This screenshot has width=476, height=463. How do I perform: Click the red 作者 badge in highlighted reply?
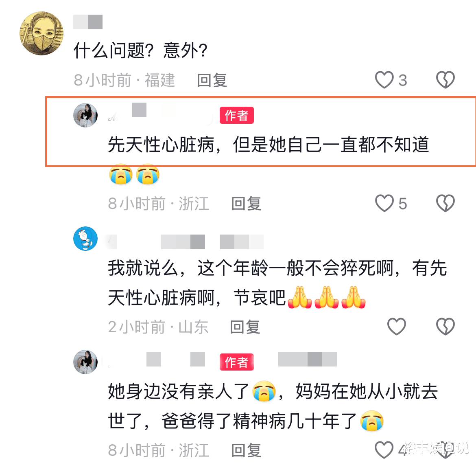(x=237, y=116)
